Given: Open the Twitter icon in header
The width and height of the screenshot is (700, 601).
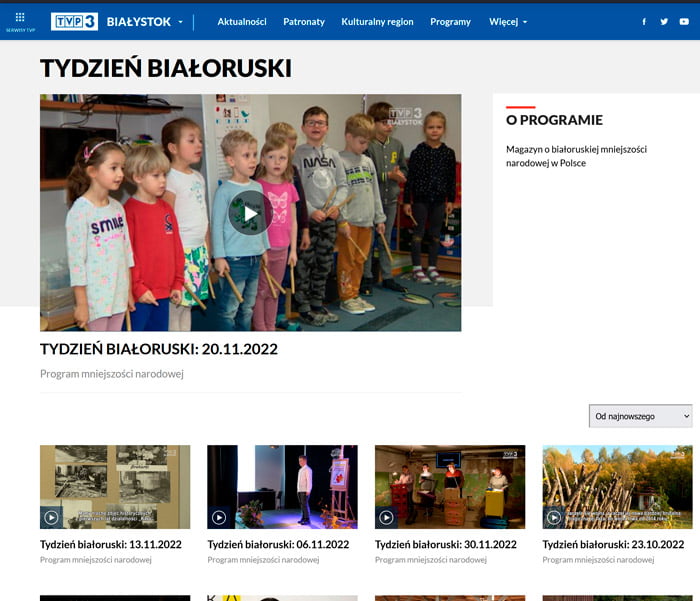Looking at the screenshot, I should click(664, 21).
